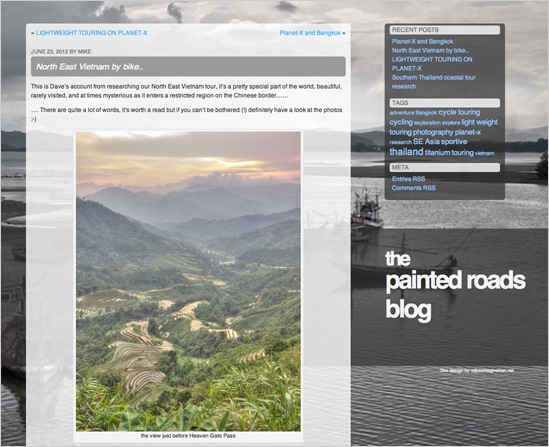Open the Entries RSS feed
The image size is (549, 447).
408,179
